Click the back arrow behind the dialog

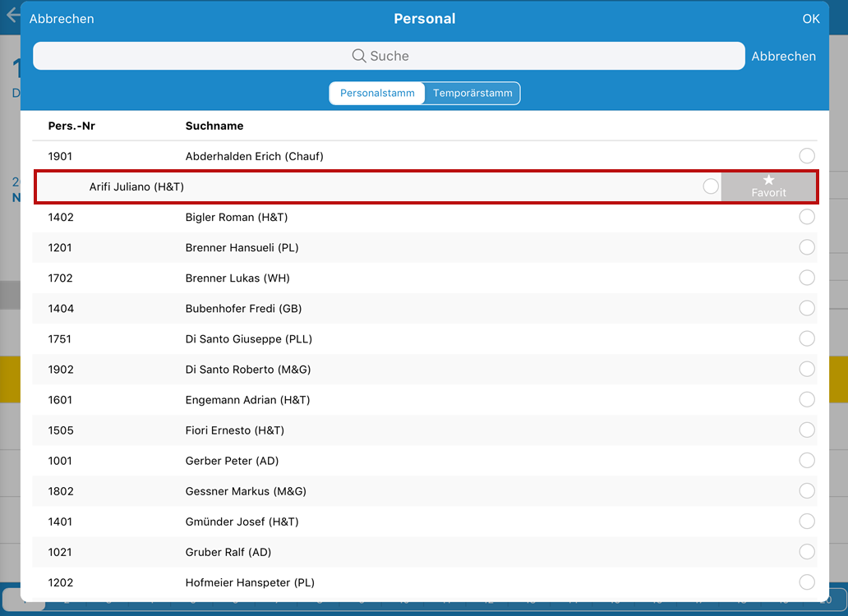[x=12, y=15]
